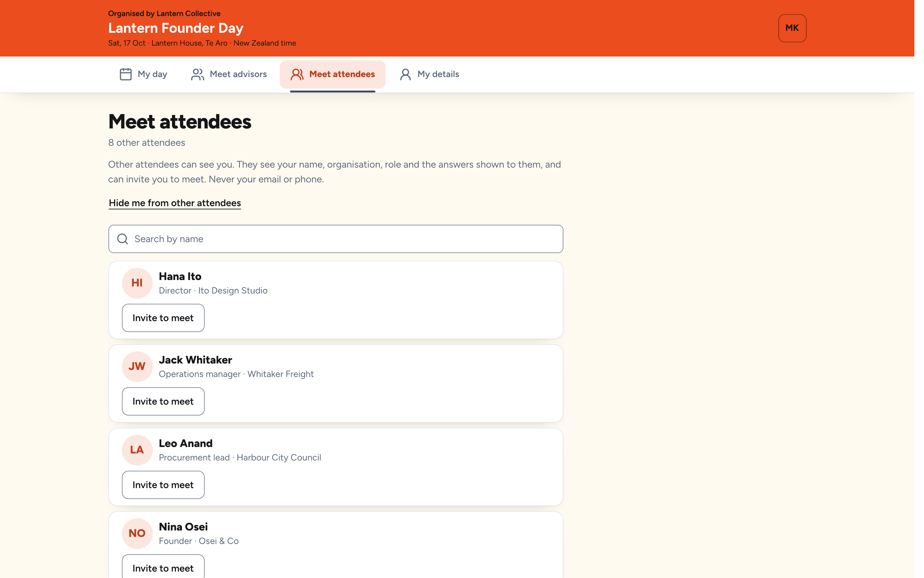Image resolution: width=924 pixels, height=578 pixels.
Task: Invite Jack Whitaker to meet
Action: [x=163, y=401]
